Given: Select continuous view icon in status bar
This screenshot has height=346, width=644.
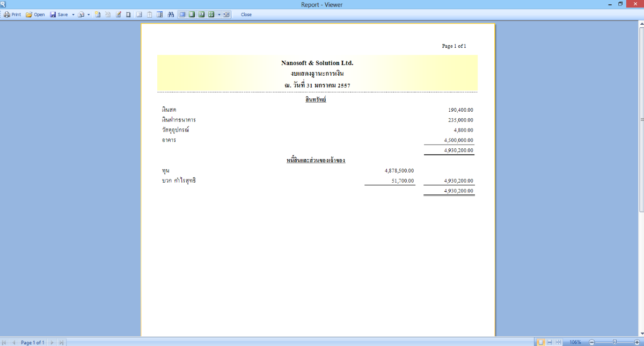Looking at the screenshot, I should pos(550,342).
